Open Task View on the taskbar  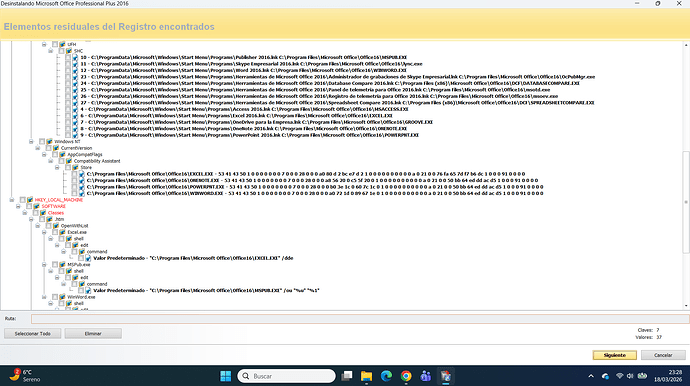pos(347,376)
